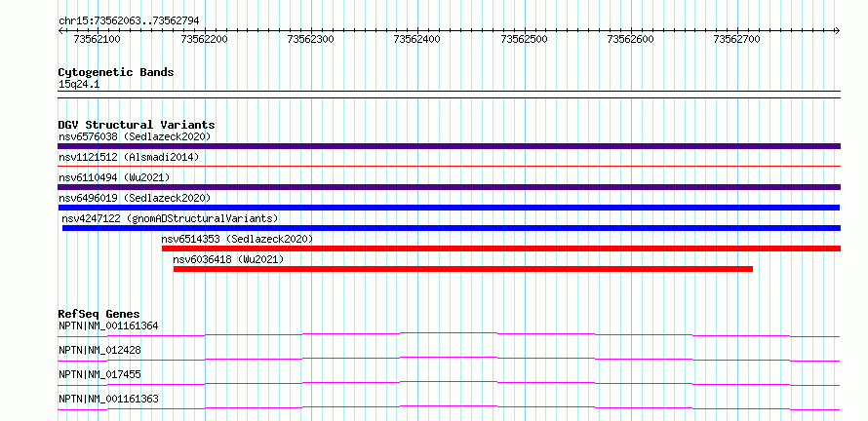Click the purple bar under nsv6576038

tap(449, 146)
